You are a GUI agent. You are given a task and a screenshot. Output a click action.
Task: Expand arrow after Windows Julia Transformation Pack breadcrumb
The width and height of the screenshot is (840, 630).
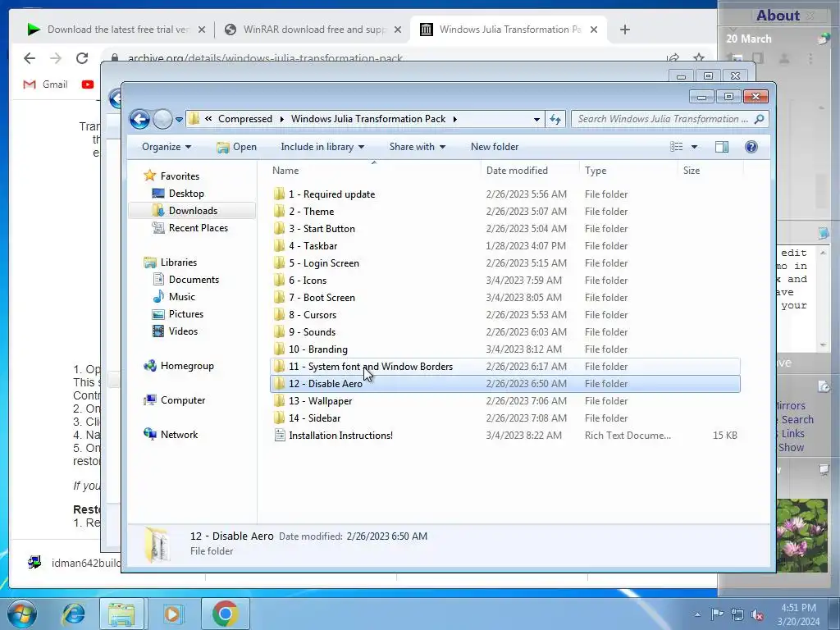pyautogui.click(x=454, y=120)
